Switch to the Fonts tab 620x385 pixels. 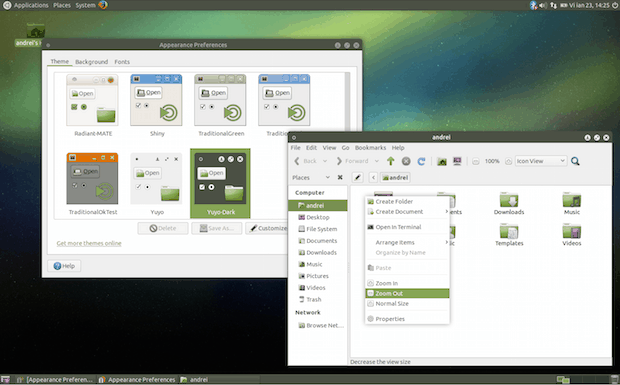click(x=122, y=62)
